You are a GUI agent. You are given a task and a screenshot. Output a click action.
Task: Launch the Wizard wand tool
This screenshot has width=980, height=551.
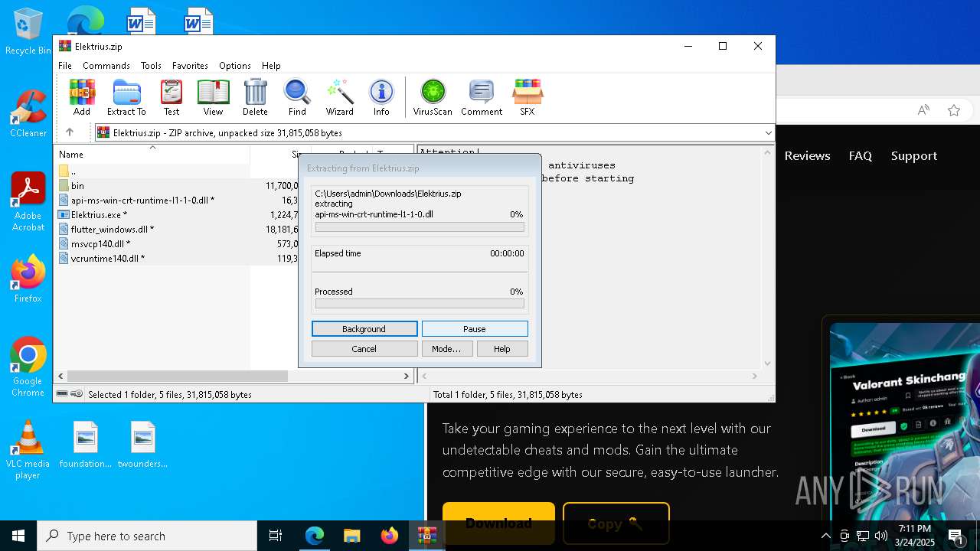point(339,97)
